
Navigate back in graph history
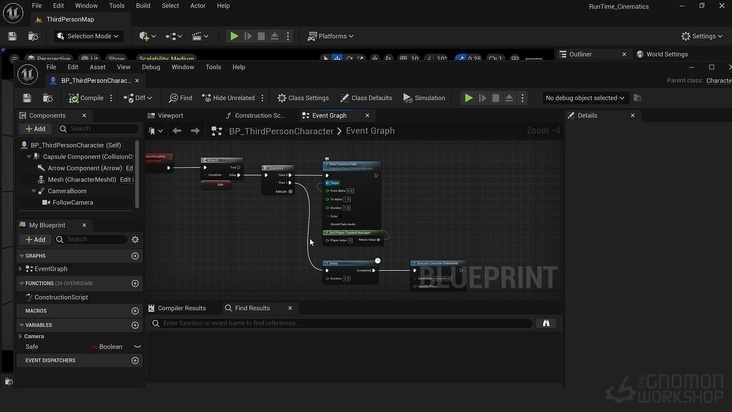tap(177, 131)
